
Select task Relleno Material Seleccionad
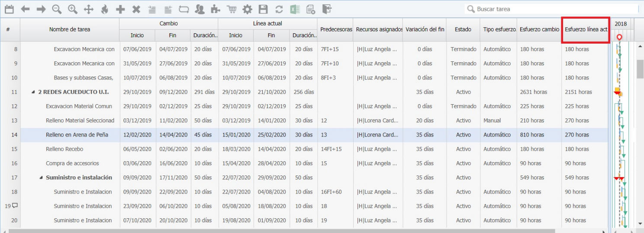point(80,121)
